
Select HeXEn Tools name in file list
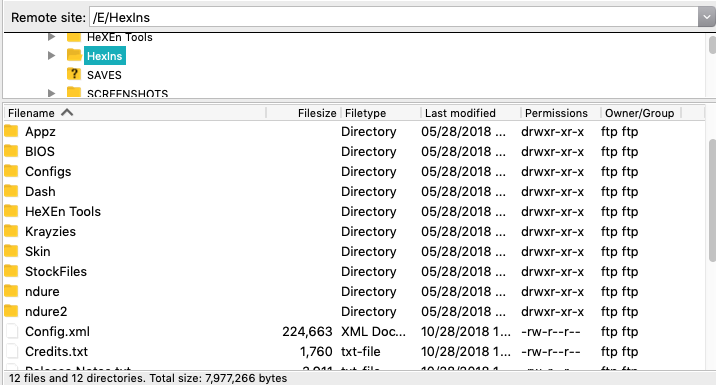click(63, 211)
